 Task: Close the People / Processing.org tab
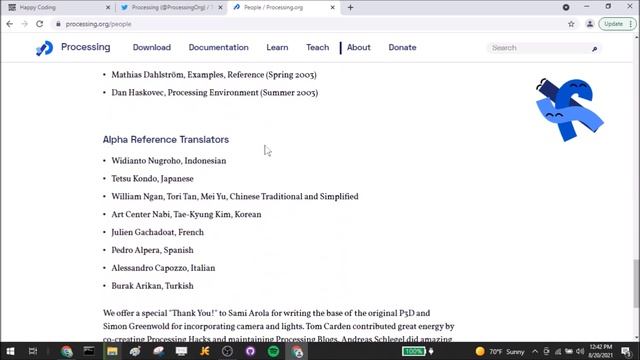[x=333, y=7]
